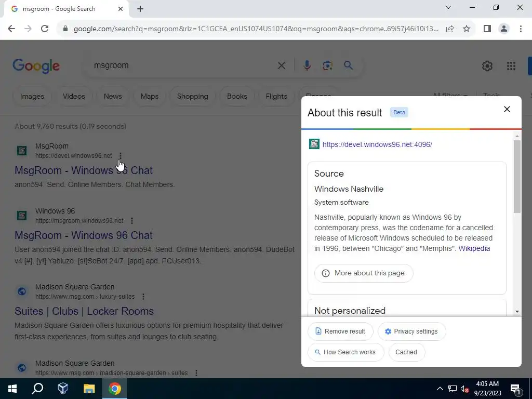Bookmark this tab with the star icon
The width and height of the screenshot is (532, 399).
[467, 29]
